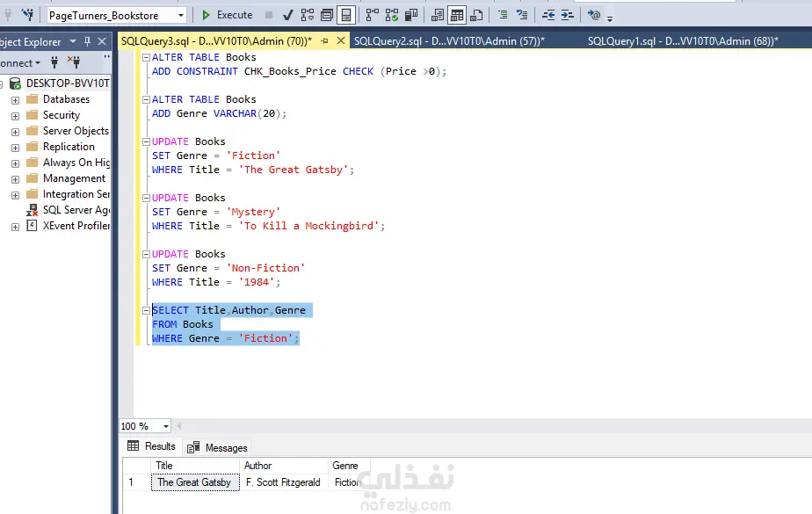
Task: Expand the Management folder
Action: click(x=15, y=179)
